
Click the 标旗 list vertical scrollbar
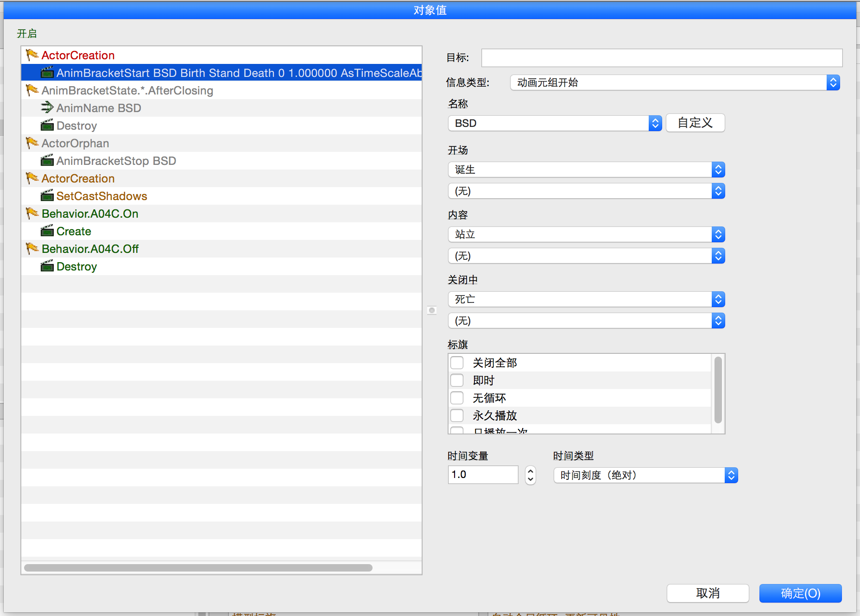[x=718, y=390]
